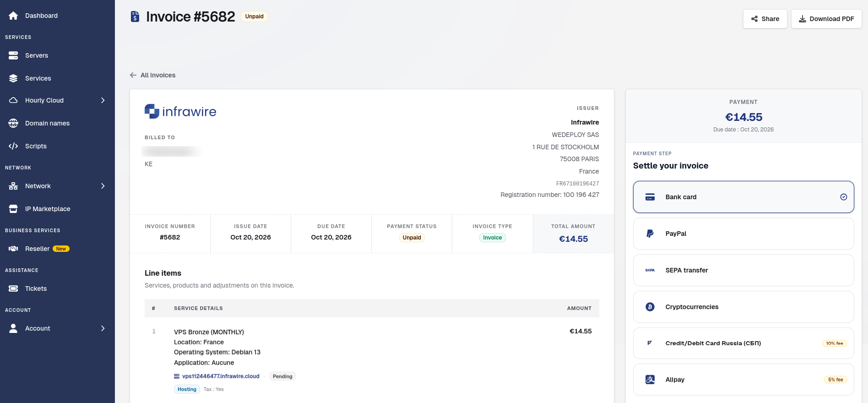Click the Registration number: 100 196 427 text

pyautogui.click(x=550, y=195)
